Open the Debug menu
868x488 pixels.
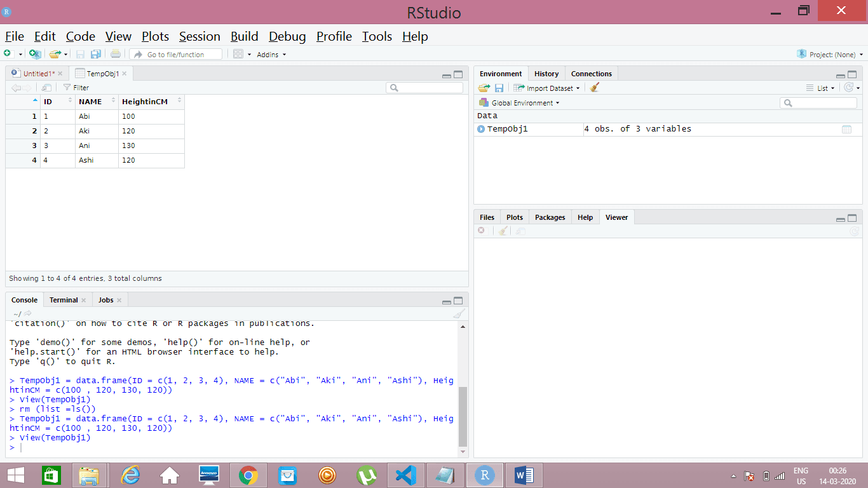click(287, 36)
